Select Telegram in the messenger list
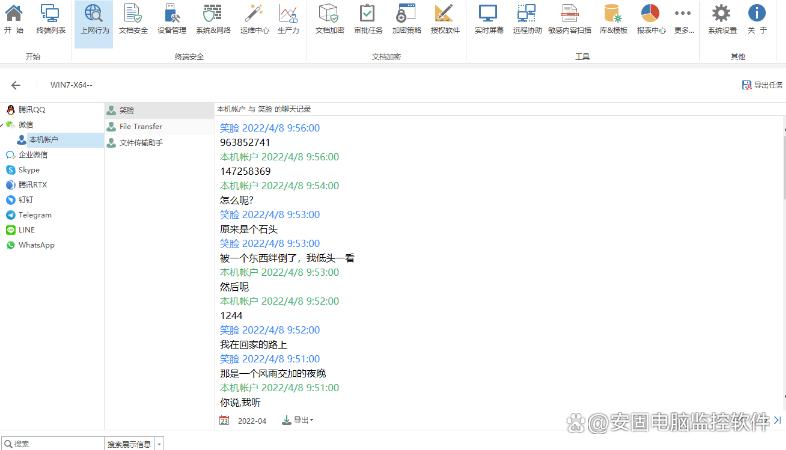 (x=34, y=215)
